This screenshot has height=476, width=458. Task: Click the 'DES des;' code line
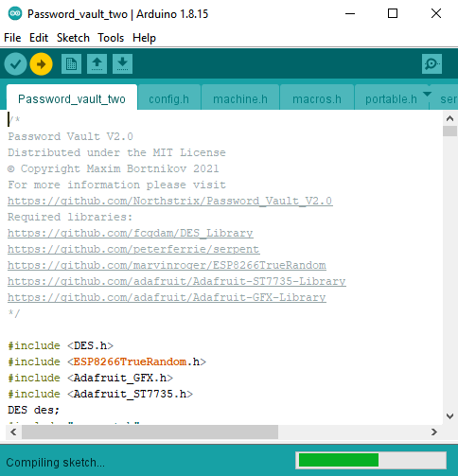point(34,410)
